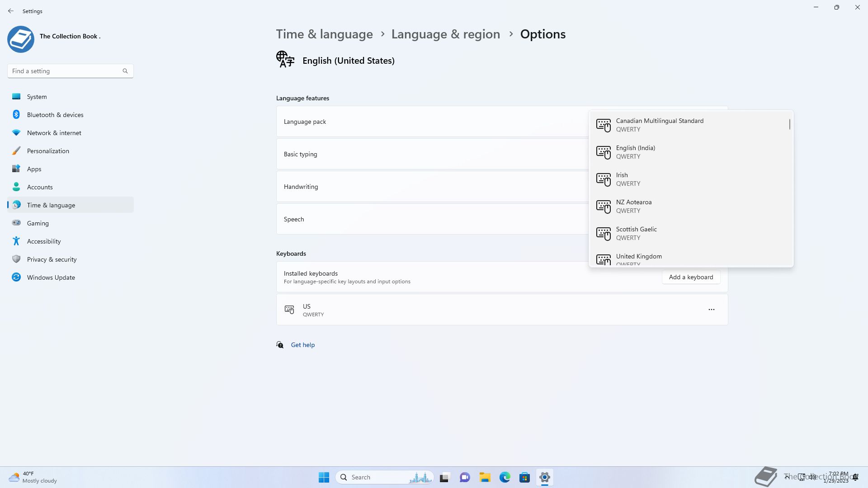Open the Accessibility settings page
Viewport: 868px width, 488px height.
point(44,241)
